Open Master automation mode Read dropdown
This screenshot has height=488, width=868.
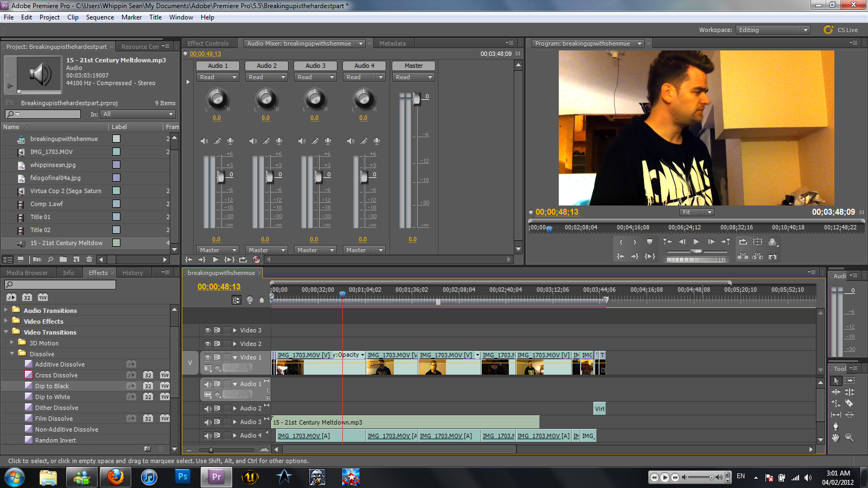[x=414, y=77]
